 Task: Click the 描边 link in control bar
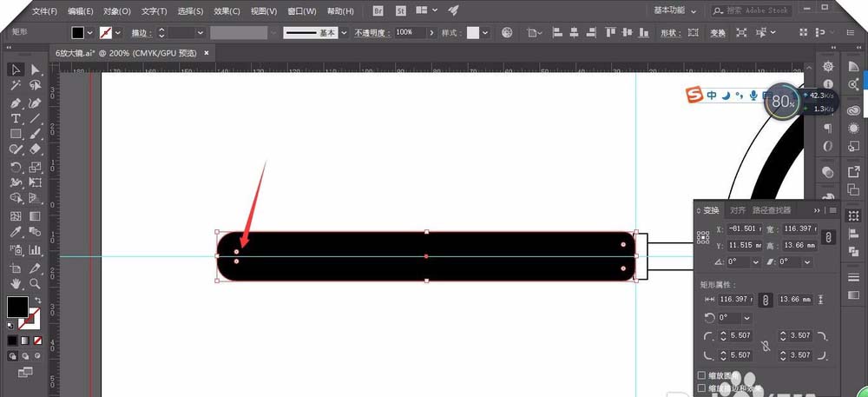click(141, 33)
